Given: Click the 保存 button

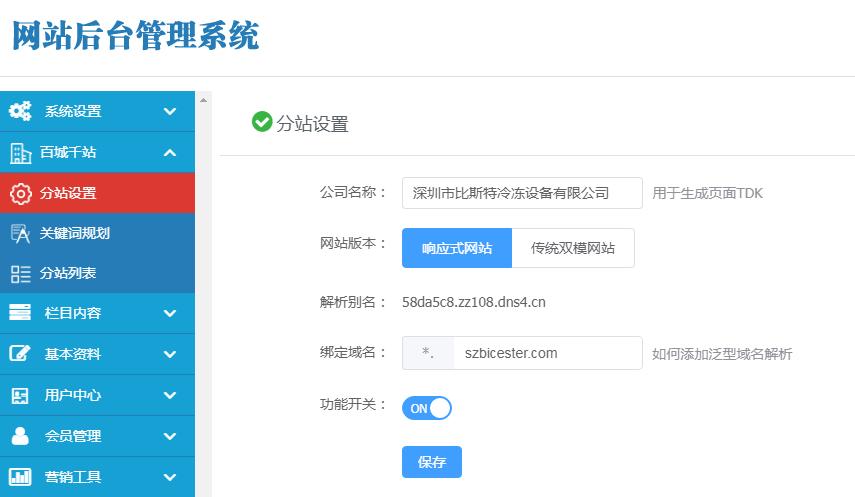Looking at the screenshot, I should pyautogui.click(x=432, y=462).
